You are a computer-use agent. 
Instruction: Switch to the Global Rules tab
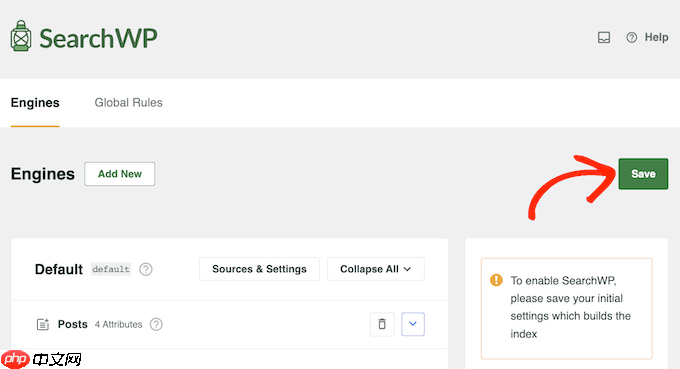[x=128, y=103]
